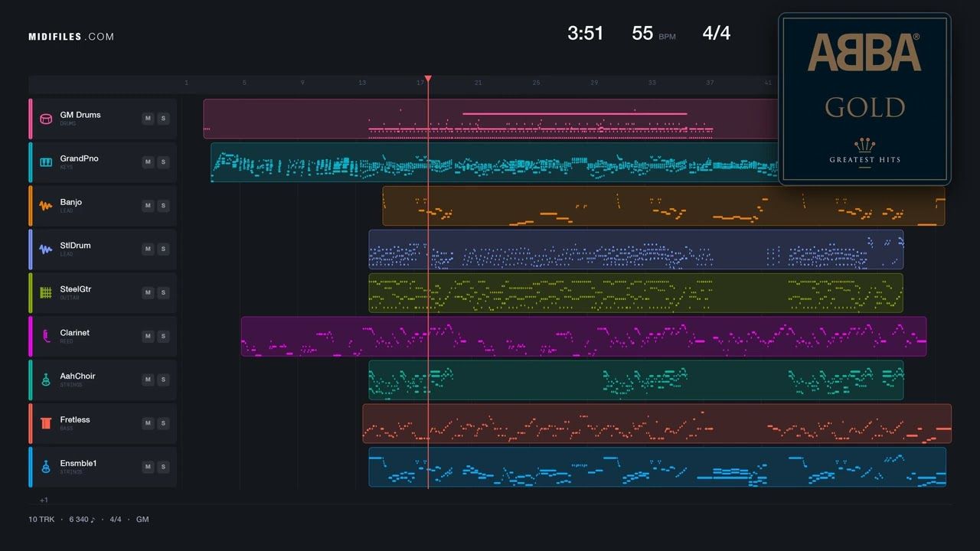The width and height of the screenshot is (980, 551).
Task: Click the reed icon on Clarinet track
Action: point(46,337)
